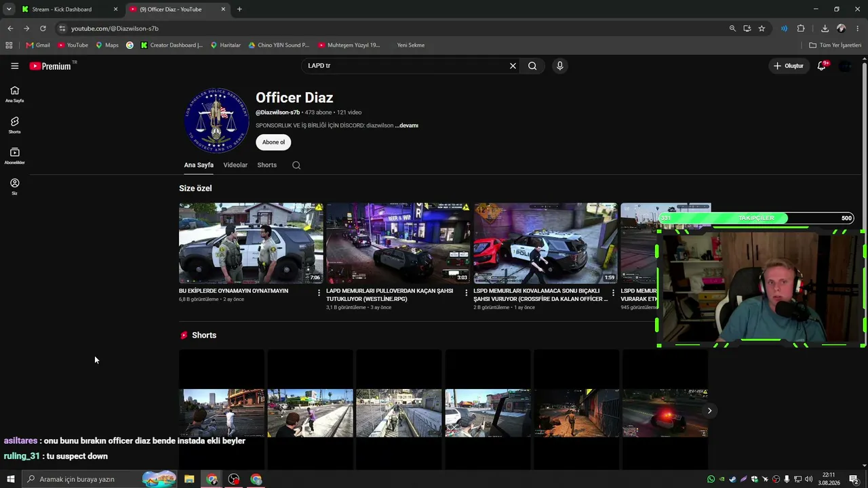Open Shorts in left sidebar
The height and width of the screenshot is (488, 868).
[x=14, y=125]
